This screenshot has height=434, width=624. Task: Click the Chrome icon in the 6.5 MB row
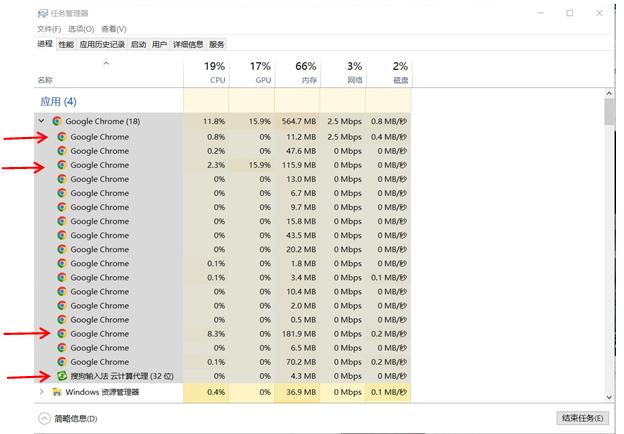click(62, 348)
